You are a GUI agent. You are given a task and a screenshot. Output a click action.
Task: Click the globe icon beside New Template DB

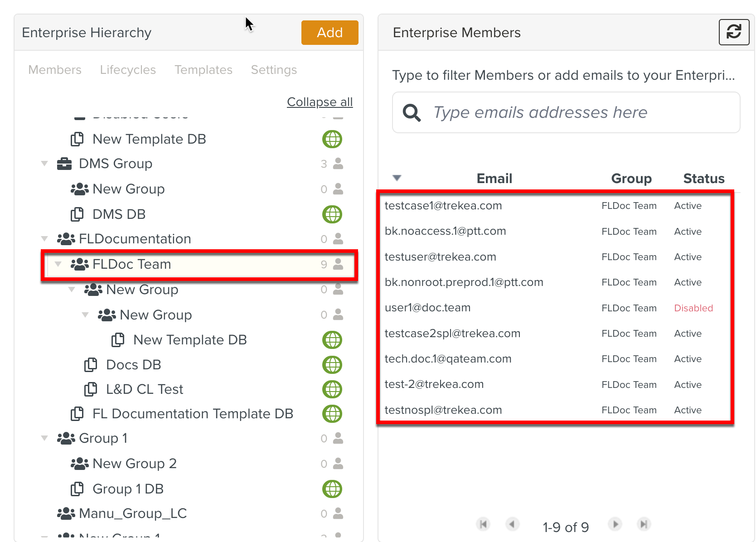click(332, 139)
